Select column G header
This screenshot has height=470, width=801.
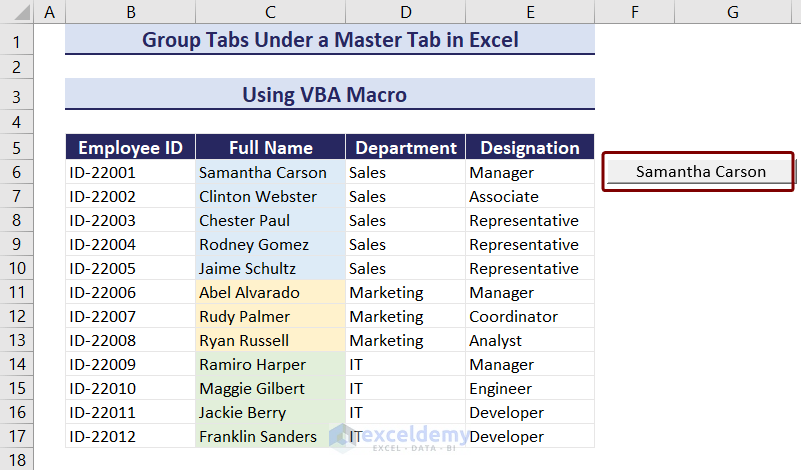pos(733,13)
